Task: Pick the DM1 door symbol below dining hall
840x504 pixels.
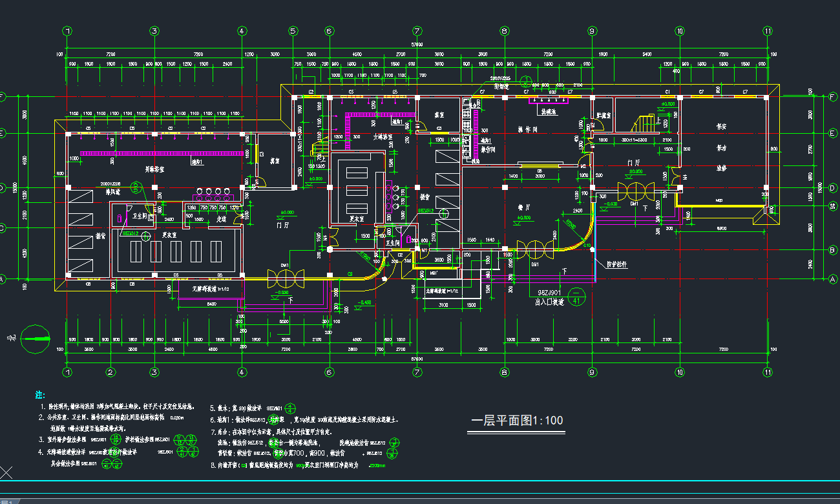Action: click(x=534, y=250)
